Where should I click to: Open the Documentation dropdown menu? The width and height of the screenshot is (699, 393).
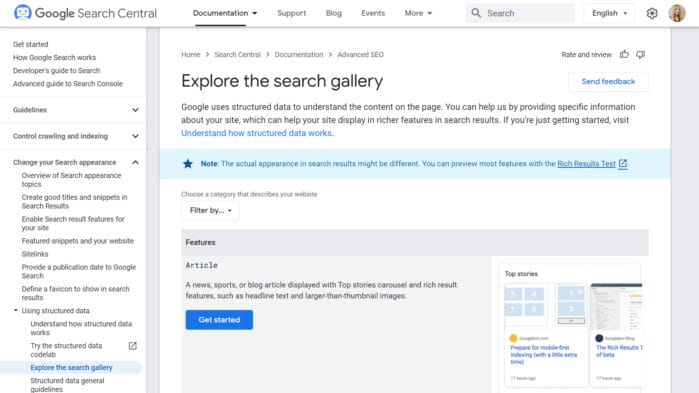225,13
